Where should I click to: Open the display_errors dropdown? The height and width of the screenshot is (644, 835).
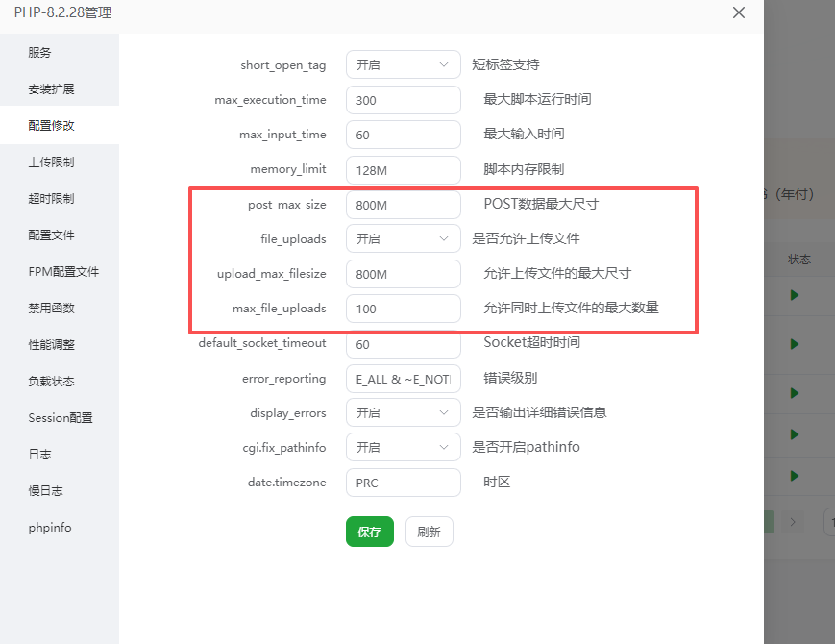(x=403, y=413)
